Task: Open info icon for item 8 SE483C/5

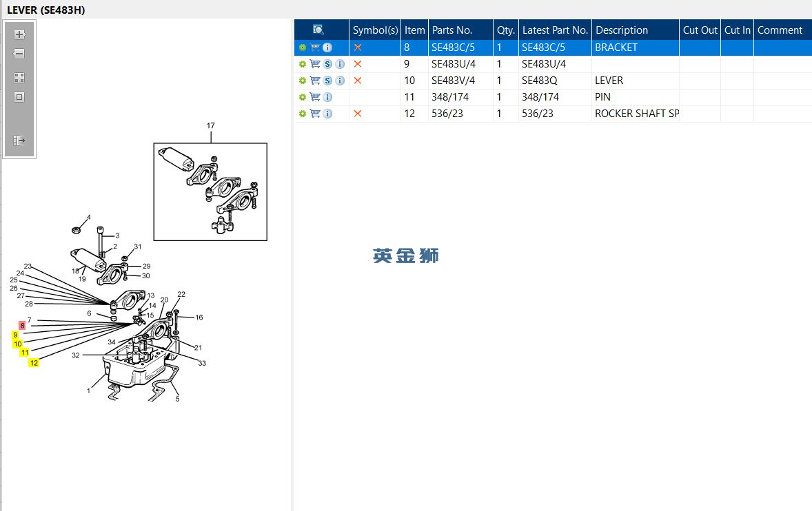Action: coord(327,48)
